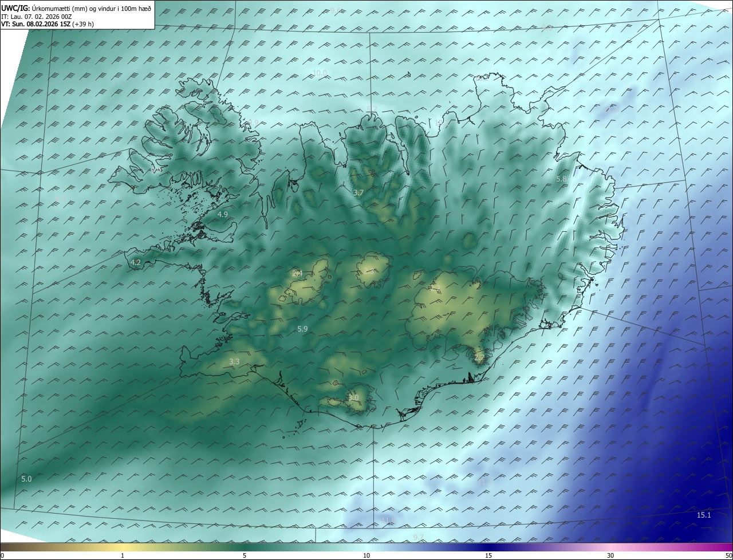The width and height of the screenshot is (733, 560).
Task: Click the 2.4 value on the western glacier
Action: point(297,273)
